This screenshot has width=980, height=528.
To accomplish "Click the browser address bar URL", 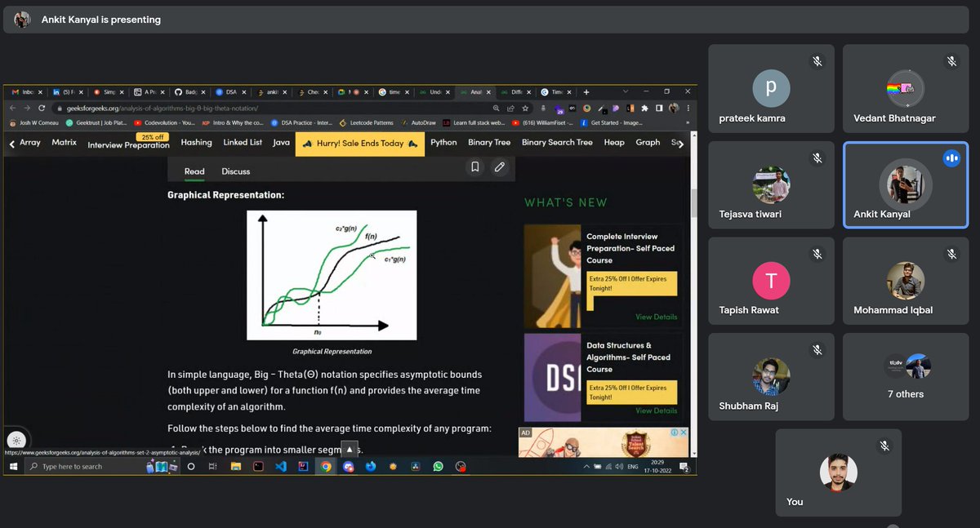I will (x=162, y=108).
